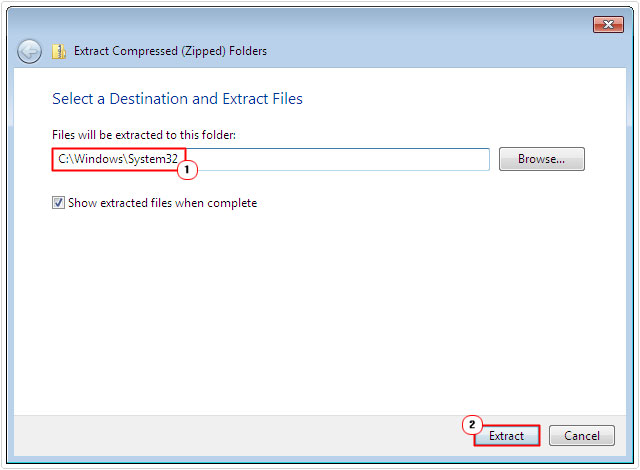
Task: Cancel the extraction
Action: 582,435
